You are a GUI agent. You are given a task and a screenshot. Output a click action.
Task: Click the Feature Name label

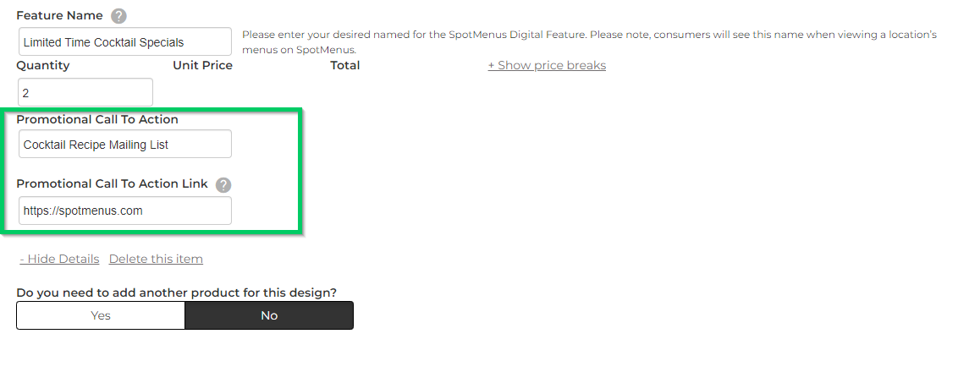point(59,15)
